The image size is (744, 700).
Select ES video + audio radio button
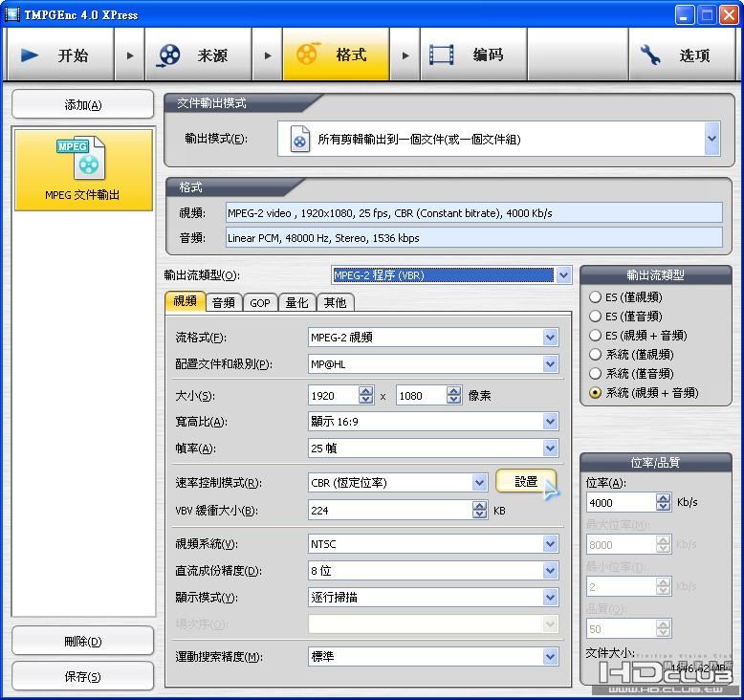595,335
